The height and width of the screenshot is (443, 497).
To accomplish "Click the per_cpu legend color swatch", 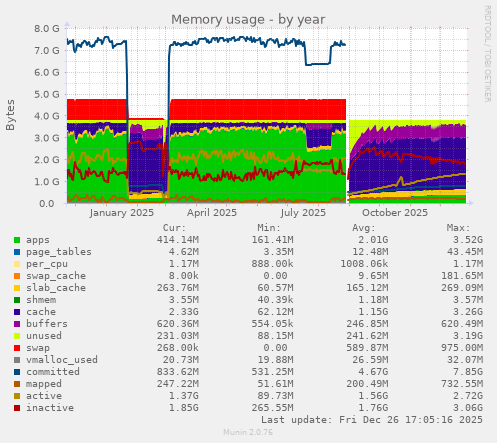I will pyautogui.click(x=17, y=264).
